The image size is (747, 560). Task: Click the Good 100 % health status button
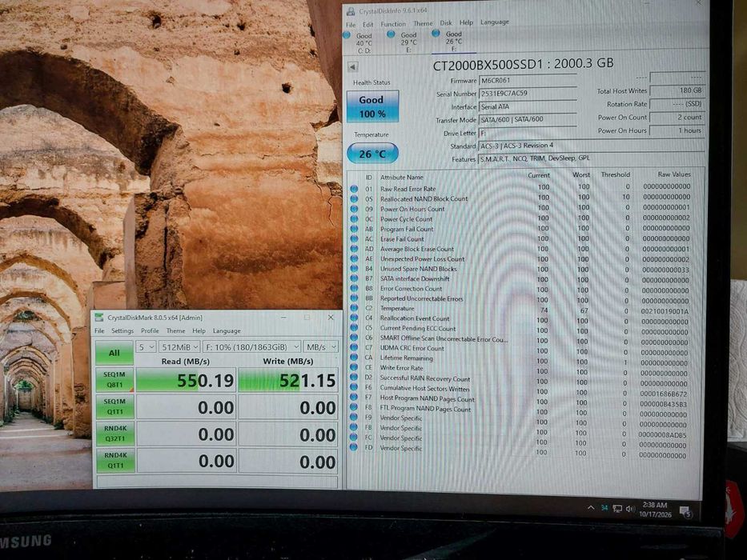pyautogui.click(x=372, y=106)
